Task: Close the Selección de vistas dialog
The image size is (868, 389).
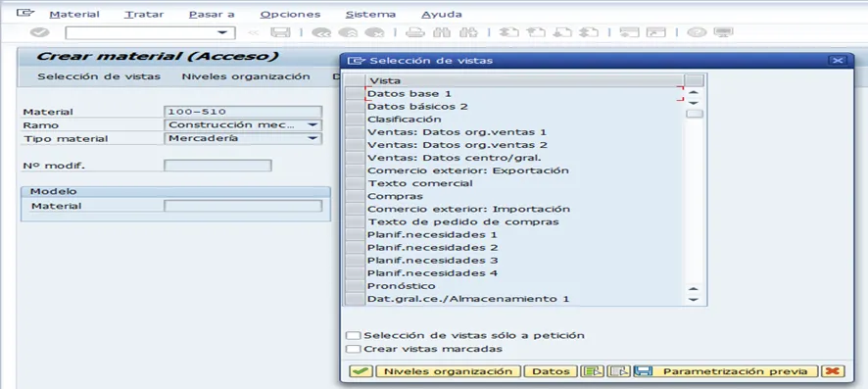Action: [838, 61]
